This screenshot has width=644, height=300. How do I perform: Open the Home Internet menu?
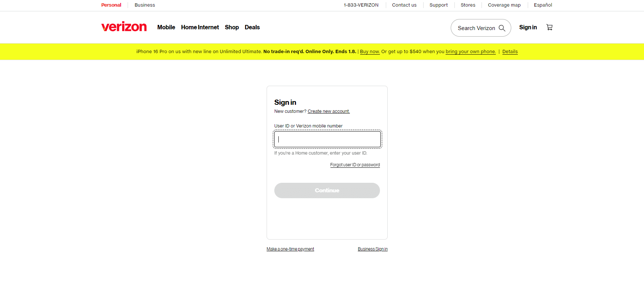[200, 27]
